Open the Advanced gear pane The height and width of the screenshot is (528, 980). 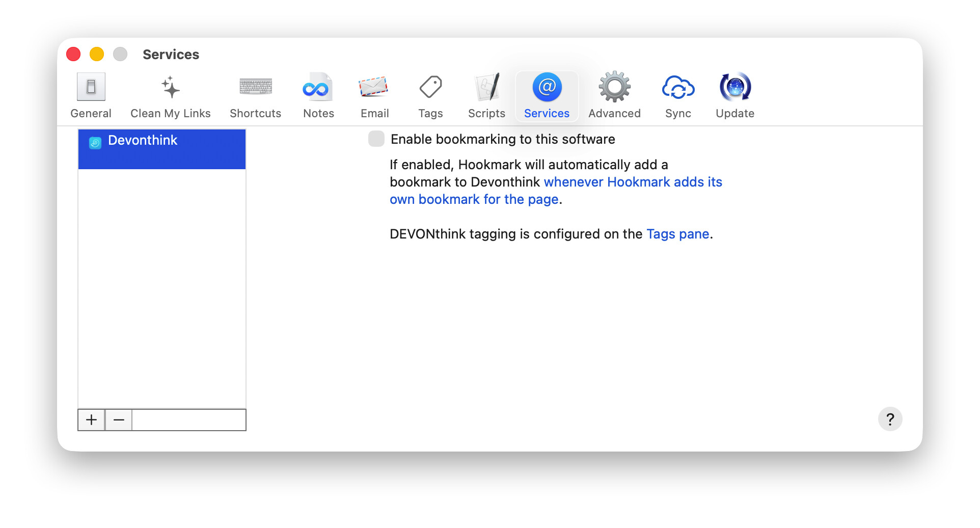pos(614,96)
